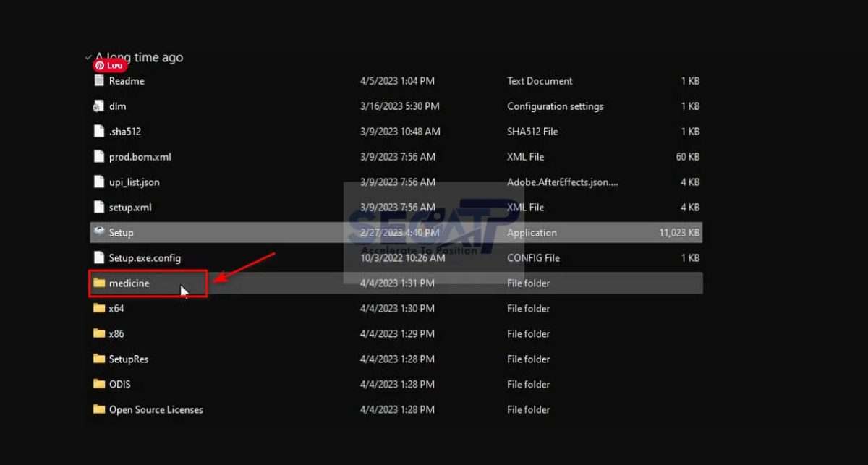Select the x64 folder icon
The image size is (868, 465).
(x=99, y=308)
